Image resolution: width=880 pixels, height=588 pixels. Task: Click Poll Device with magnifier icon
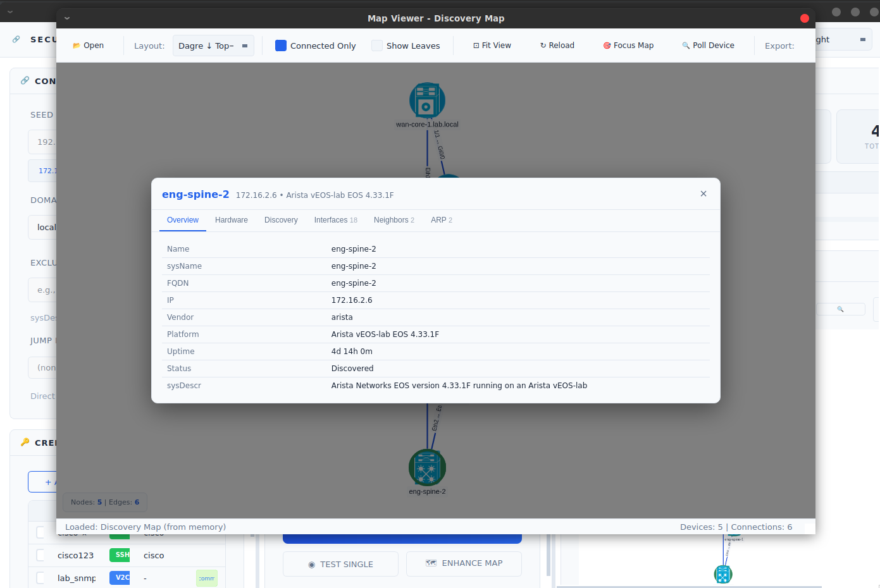[708, 46]
